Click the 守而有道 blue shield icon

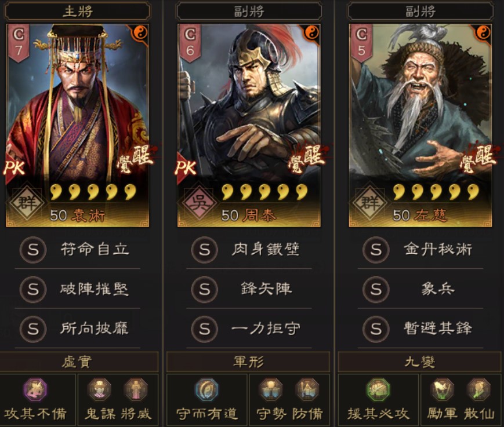(x=206, y=389)
